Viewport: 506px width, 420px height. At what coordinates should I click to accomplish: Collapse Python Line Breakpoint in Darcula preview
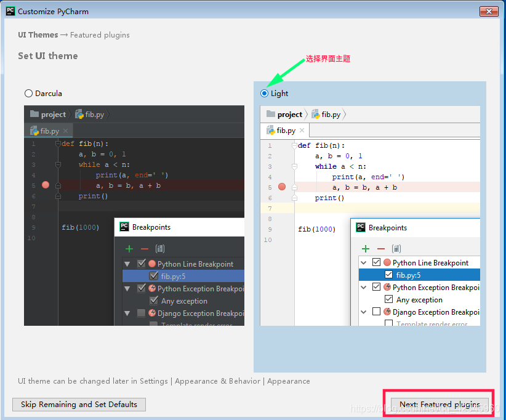[x=127, y=264]
